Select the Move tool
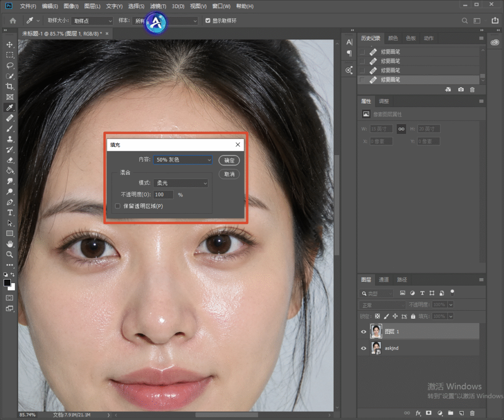Image resolution: width=504 pixels, height=420 pixels. (x=10, y=44)
